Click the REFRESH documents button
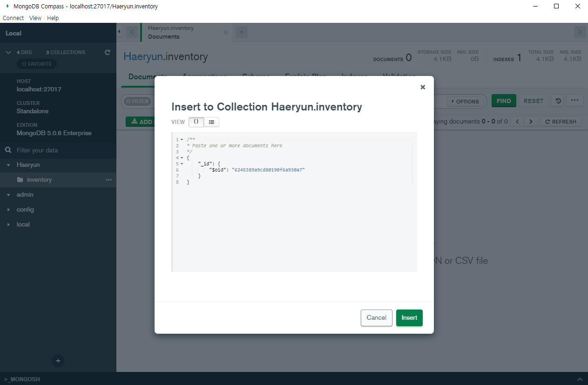The image size is (588, 385). pyautogui.click(x=561, y=122)
